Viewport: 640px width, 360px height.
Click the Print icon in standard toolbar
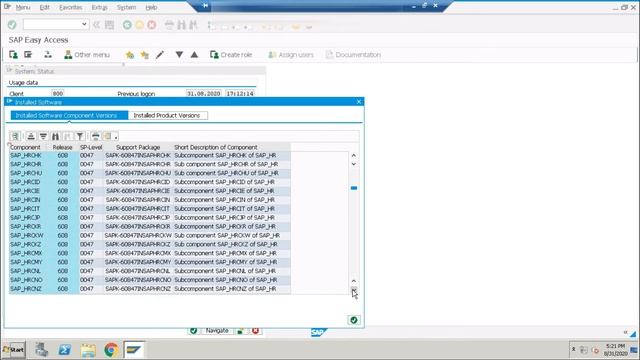pos(169,25)
